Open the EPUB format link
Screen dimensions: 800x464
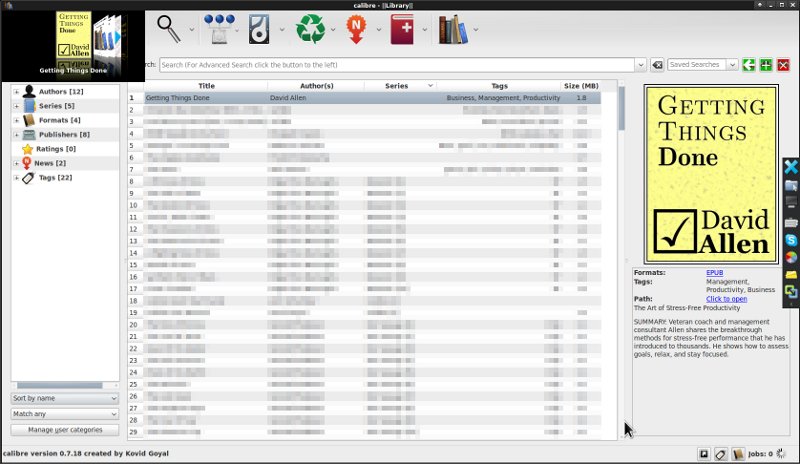click(x=714, y=273)
